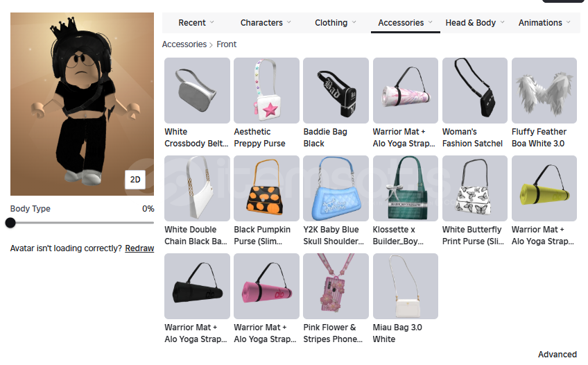
Task: Click the Body Type slider handle
Action: pyautogui.click(x=10, y=223)
